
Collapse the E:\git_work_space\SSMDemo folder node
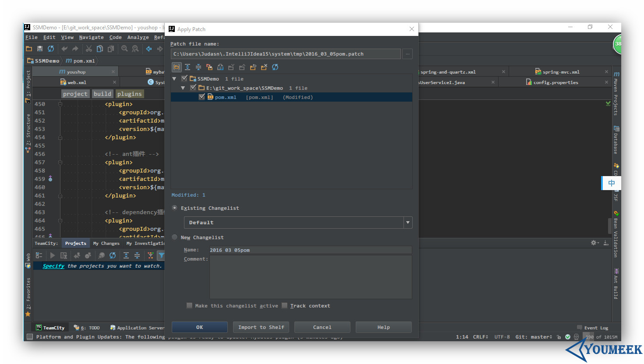[183, 88]
